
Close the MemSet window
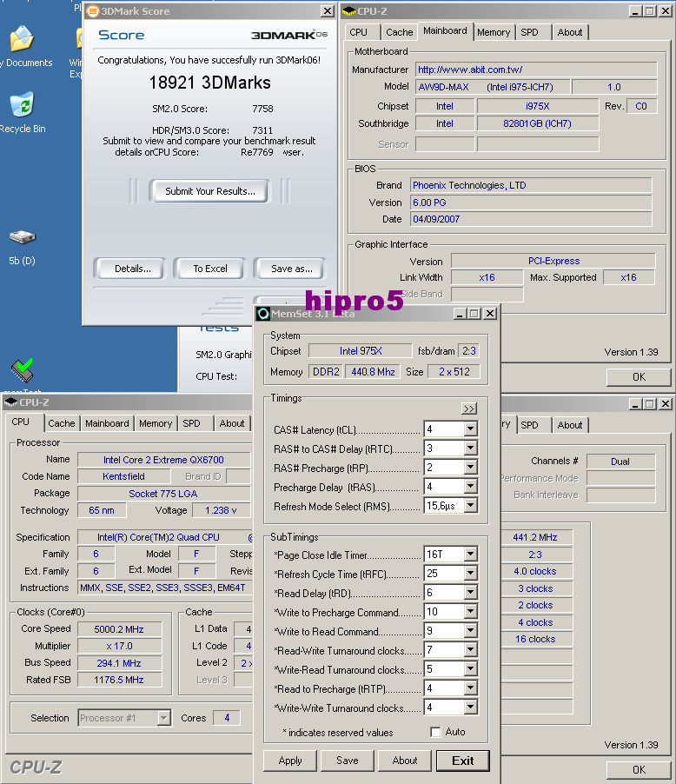click(490, 314)
